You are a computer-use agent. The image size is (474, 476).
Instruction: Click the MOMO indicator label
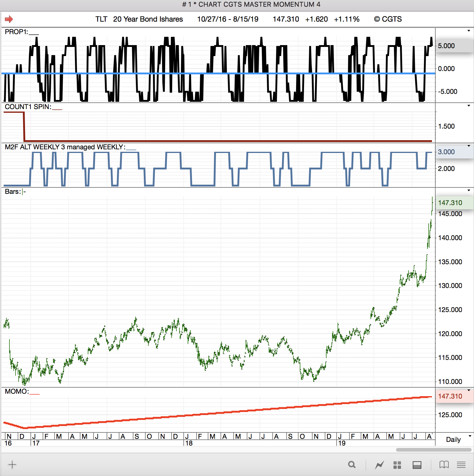pyautogui.click(x=17, y=392)
